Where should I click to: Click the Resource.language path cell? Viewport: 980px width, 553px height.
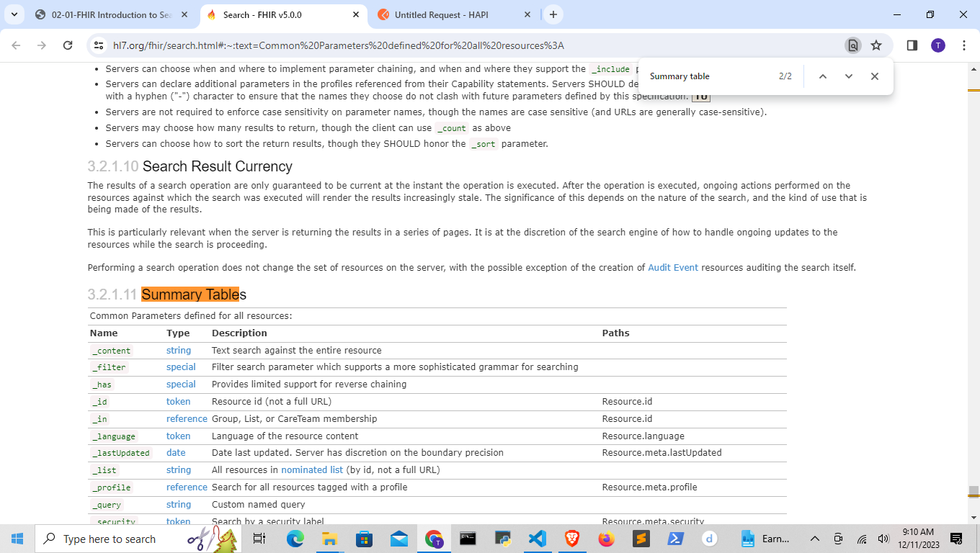pos(643,436)
